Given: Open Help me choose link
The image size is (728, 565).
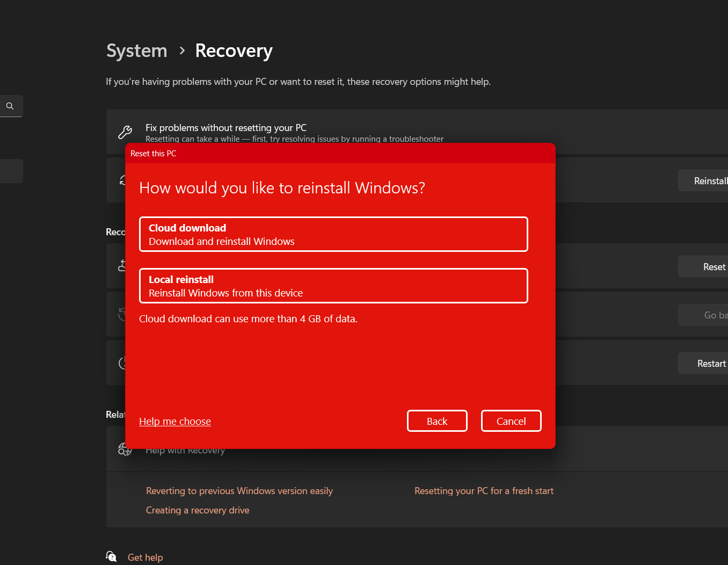Looking at the screenshot, I should click(x=174, y=421).
